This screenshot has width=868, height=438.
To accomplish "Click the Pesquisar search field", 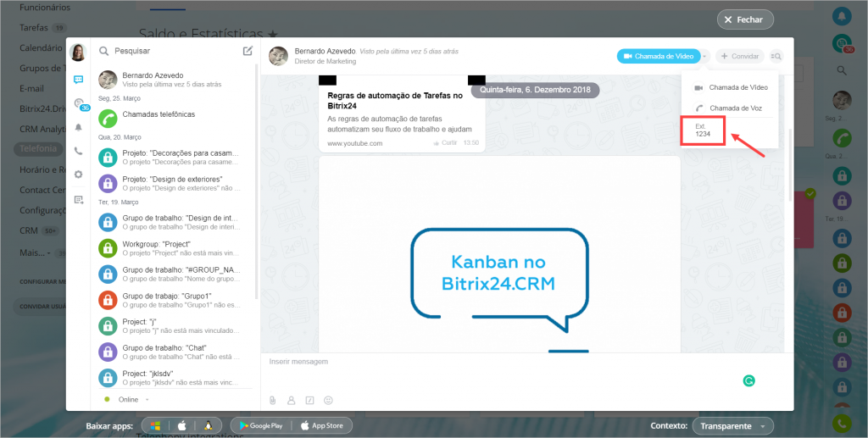I will [x=171, y=51].
